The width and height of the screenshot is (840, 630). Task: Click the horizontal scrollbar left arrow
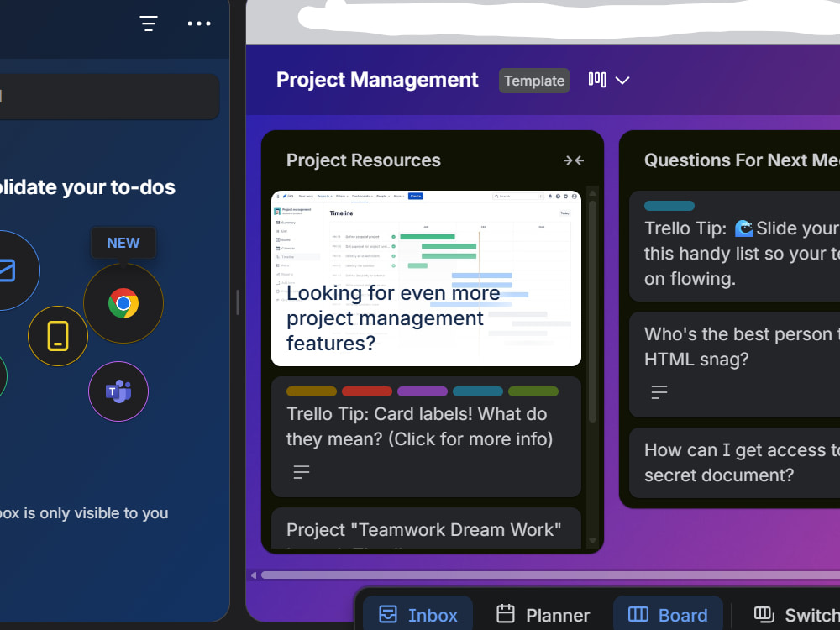click(x=254, y=575)
